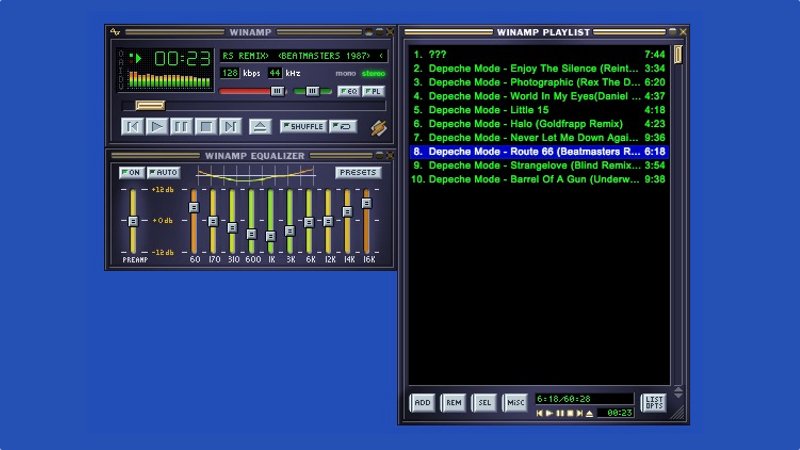Open the equalizer PRESETS menu
This screenshot has height=450, width=800.
click(x=358, y=172)
